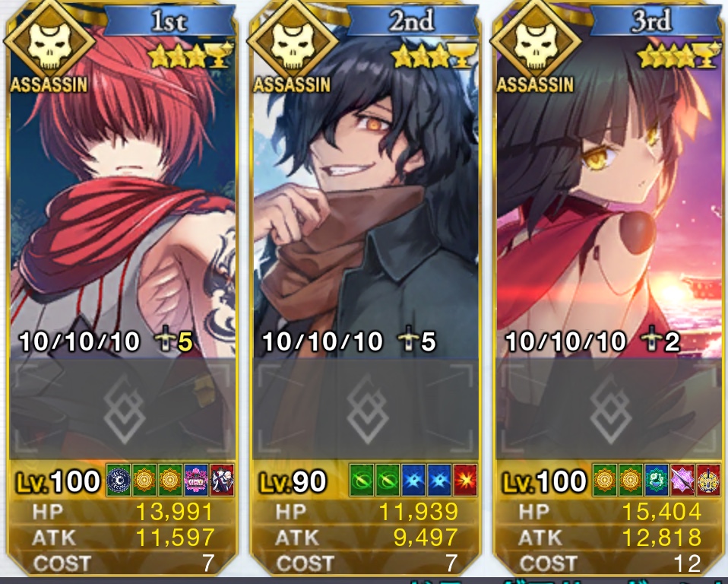Screen dimensions: 728x584
Task: Click the 1st rank banner
Action: (169, 21)
